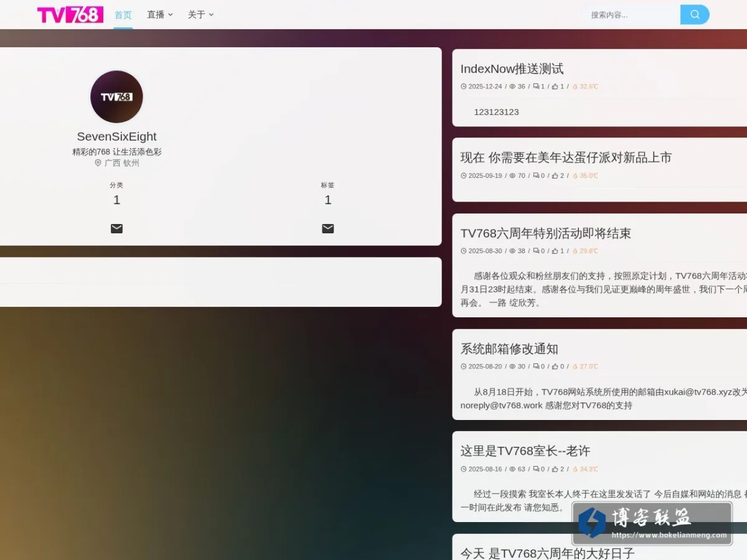Screen dimensions: 747x560
Task: Open post titled 系统邮箱修改通知
Action: 509,348
